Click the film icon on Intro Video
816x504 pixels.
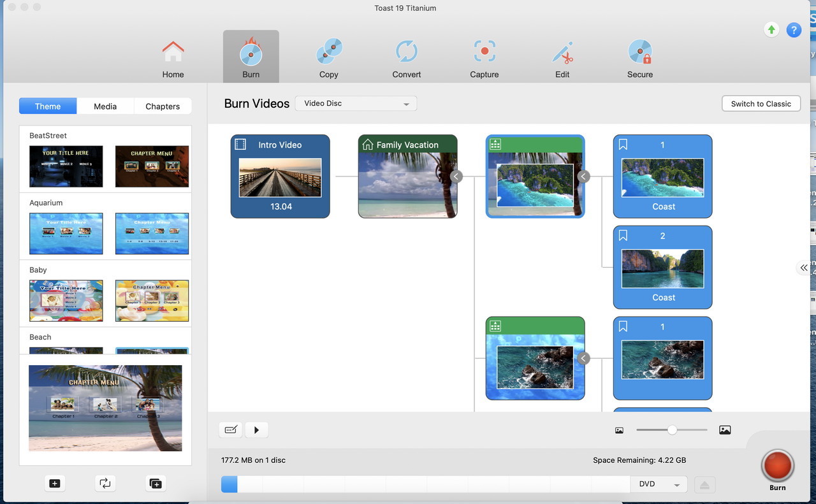tap(240, 145)
